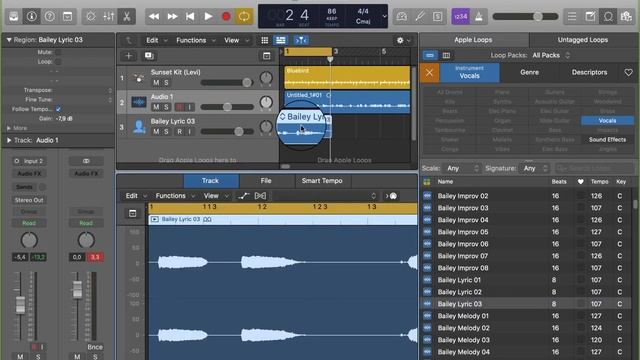
Task: Open the Scale Any dropdown
Action: tap(462, 168)
